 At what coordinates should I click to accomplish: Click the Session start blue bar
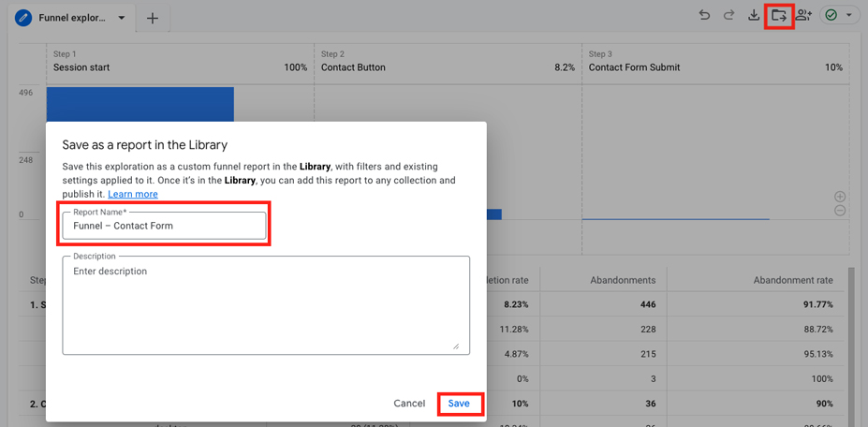(140, 104)
